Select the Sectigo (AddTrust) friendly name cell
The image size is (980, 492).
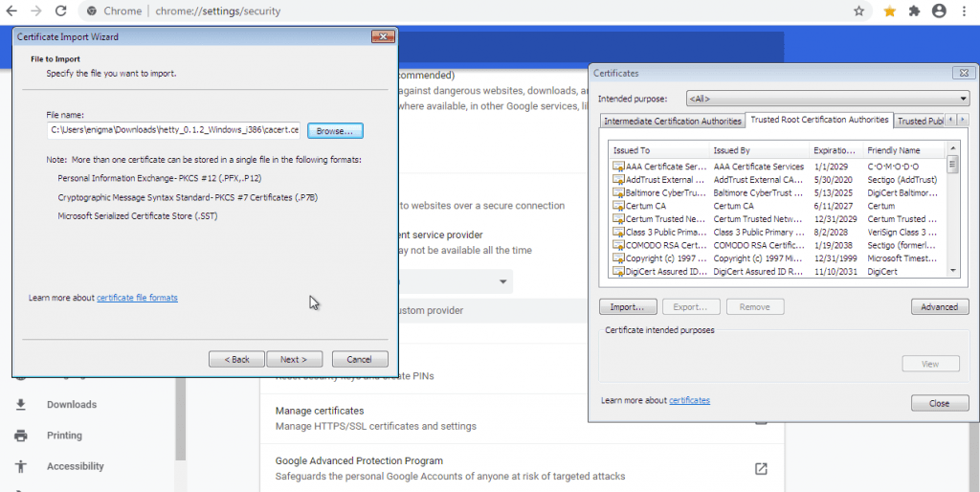[902, 179]
